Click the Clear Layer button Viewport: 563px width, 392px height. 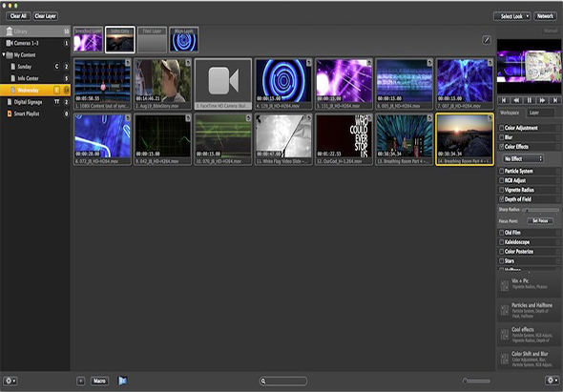(x=45, y=16)
